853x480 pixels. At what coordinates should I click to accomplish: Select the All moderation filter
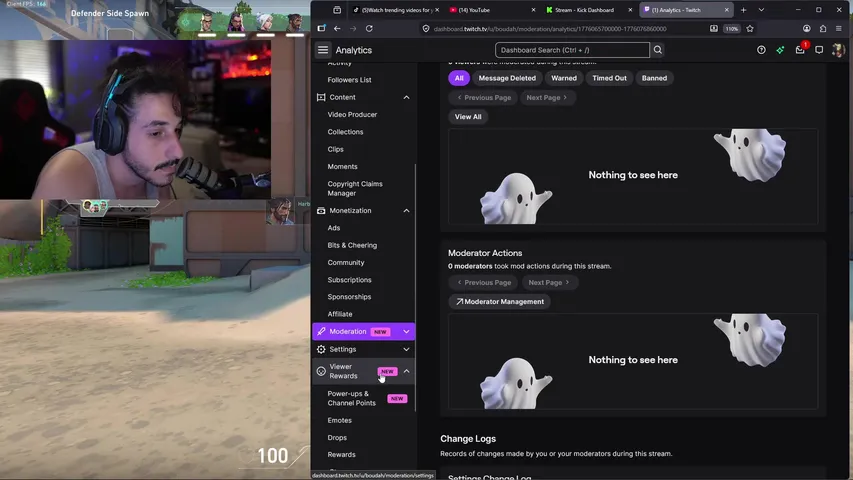459,78
